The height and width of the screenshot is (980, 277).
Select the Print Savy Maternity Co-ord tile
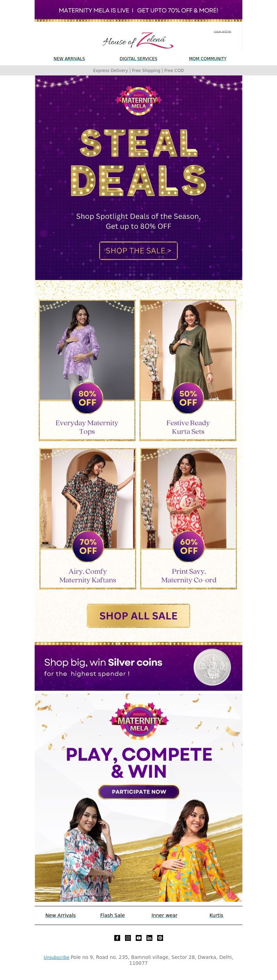click(189, 518)
